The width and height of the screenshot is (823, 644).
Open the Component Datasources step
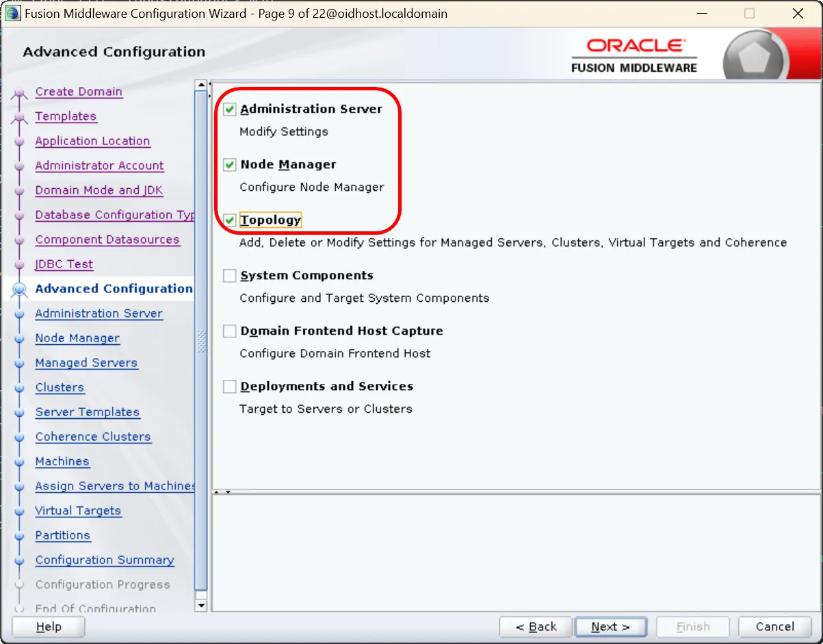coord(107,240)
